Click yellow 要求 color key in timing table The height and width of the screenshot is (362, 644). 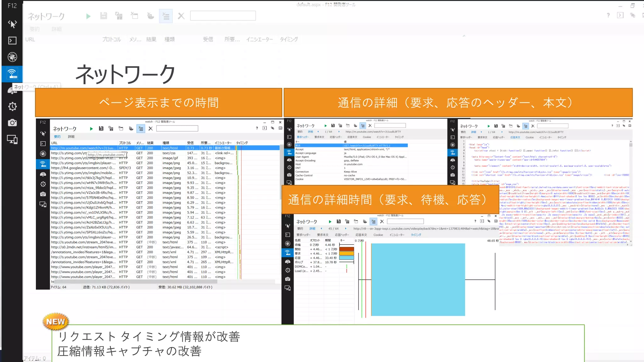347,254
